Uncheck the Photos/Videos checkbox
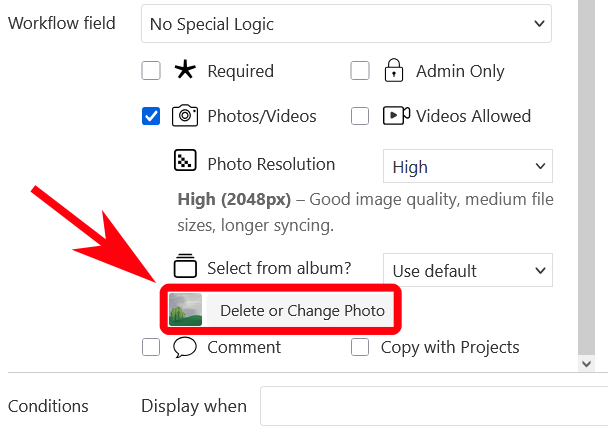608x438 pixels. (151, 117)
